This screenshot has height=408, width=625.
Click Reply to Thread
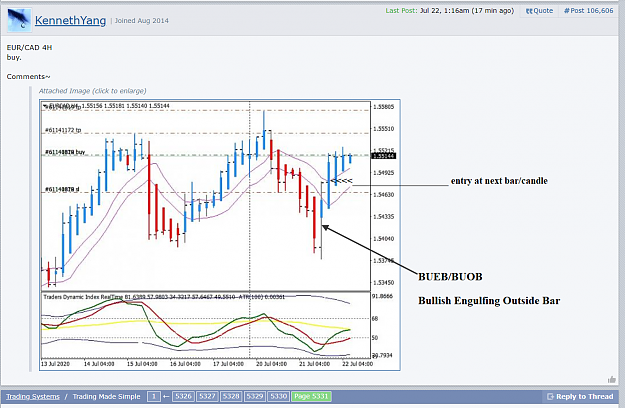580,396
